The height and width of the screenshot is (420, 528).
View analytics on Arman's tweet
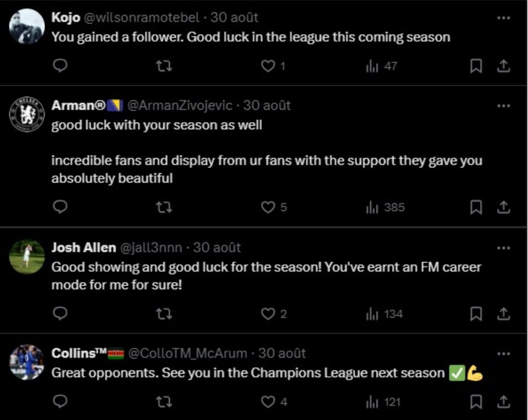[x=385, y=207]
